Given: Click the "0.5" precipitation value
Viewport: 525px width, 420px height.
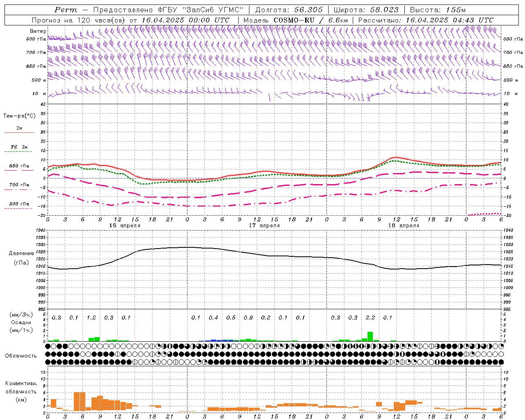Looking at the screenshot, I should (x=231, y=318).
